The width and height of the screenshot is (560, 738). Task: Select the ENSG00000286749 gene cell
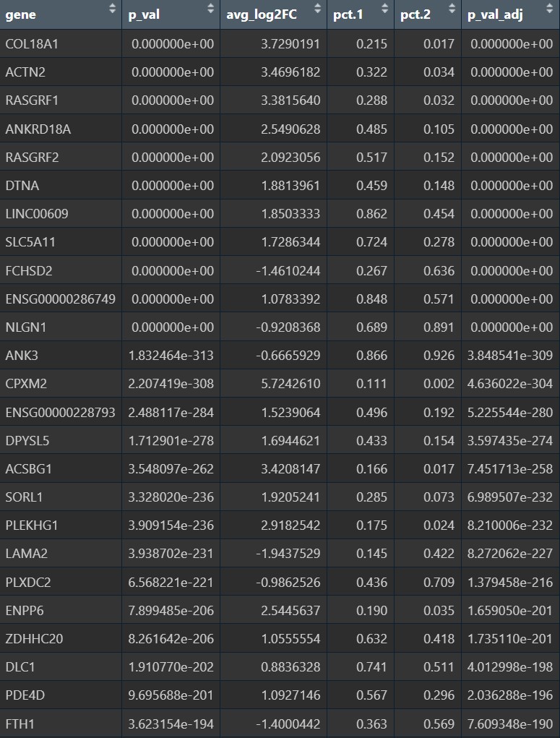(60, 299)
